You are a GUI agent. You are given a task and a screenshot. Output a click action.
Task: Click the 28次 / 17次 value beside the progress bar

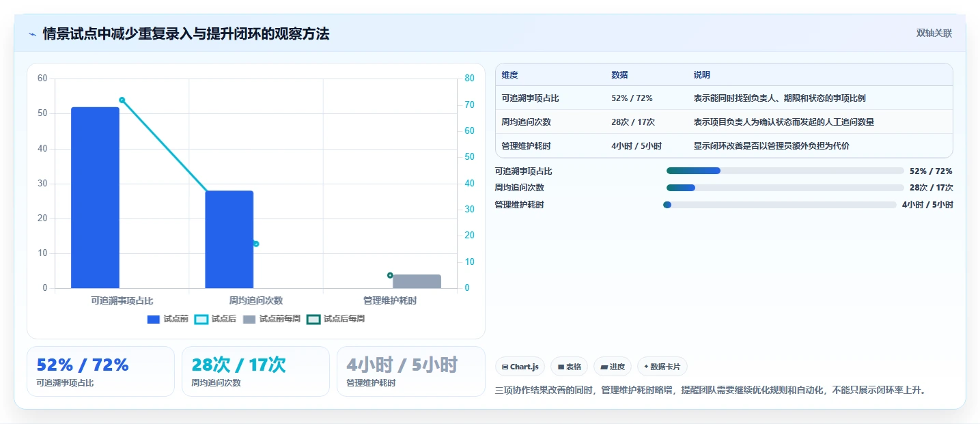931,188
